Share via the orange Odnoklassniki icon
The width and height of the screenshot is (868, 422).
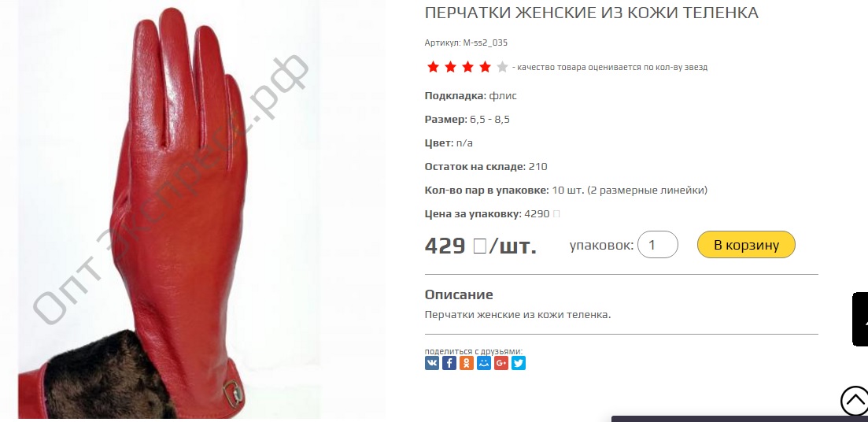click(x=467, y=363)
